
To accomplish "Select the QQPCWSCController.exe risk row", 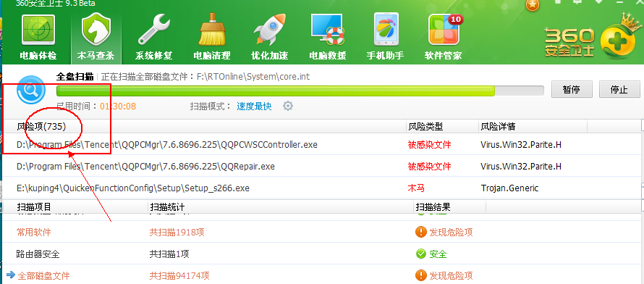I will tap(321, 145).
